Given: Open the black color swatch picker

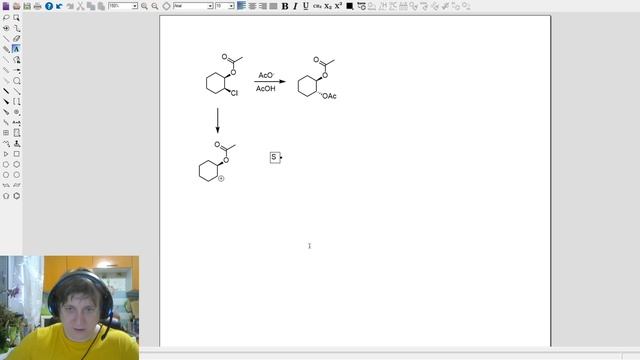Looking at the screenshot, I should coord(350,6).
